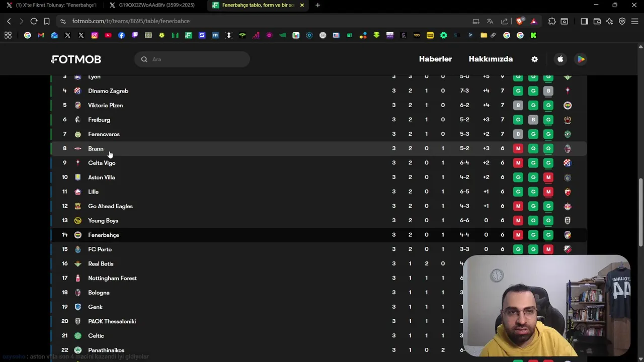The height and width of the screenshot is (362, 644).
Task: Open the Twitch bookmark
Action: coord(135,35)
